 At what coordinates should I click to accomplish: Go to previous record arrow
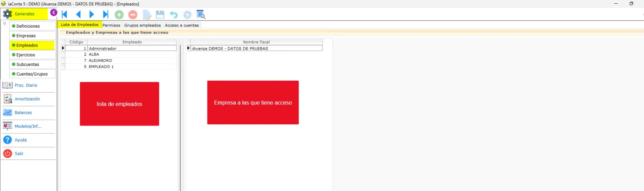(x=78, y=15)
